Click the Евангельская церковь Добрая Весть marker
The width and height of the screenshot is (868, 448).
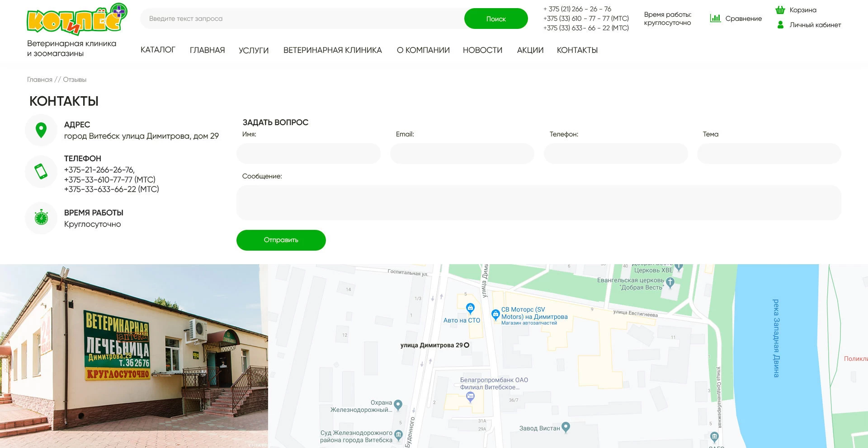click(670, 283)
